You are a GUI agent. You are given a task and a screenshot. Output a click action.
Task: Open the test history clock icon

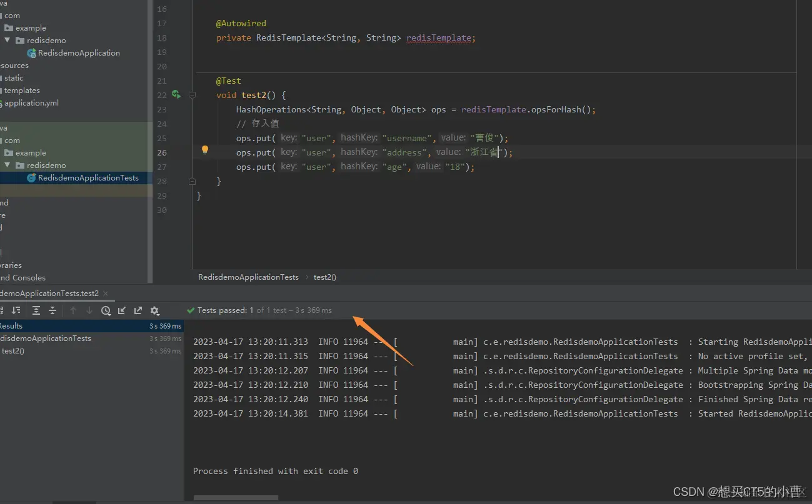tap(106, 310)
